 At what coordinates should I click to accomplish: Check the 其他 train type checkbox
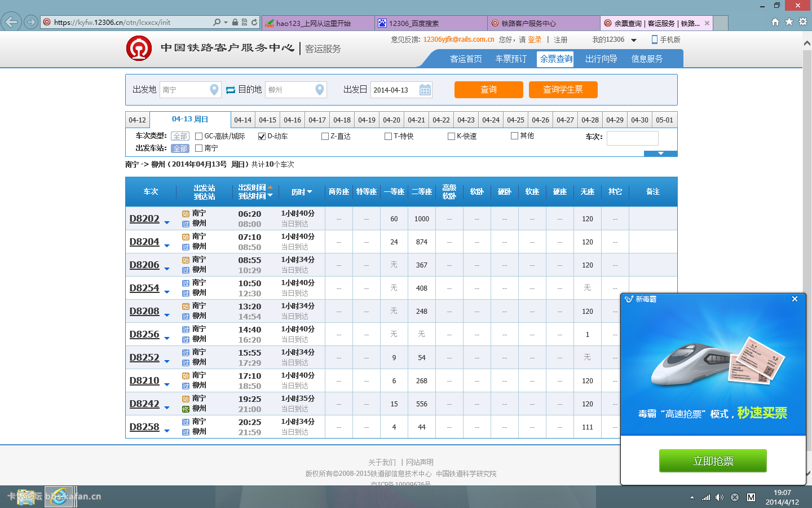(514, 135)
